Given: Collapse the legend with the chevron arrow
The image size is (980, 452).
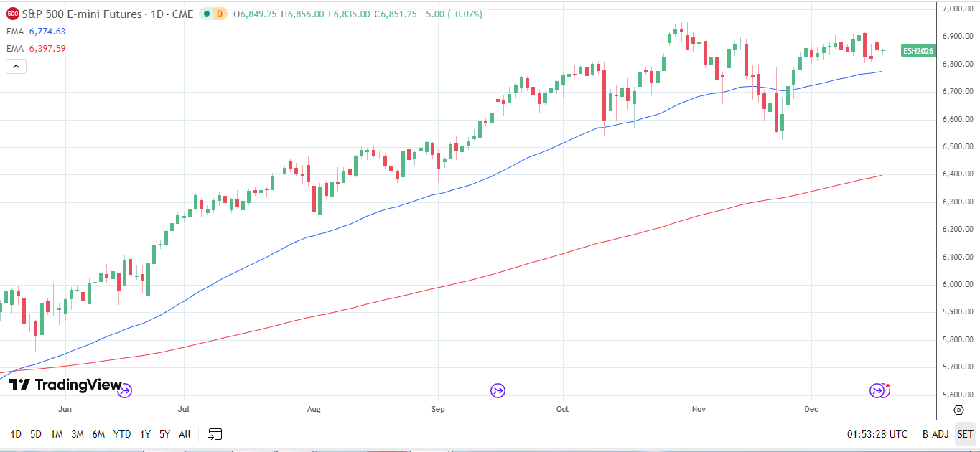Looking at the screenshot, I should pos(15,65).
